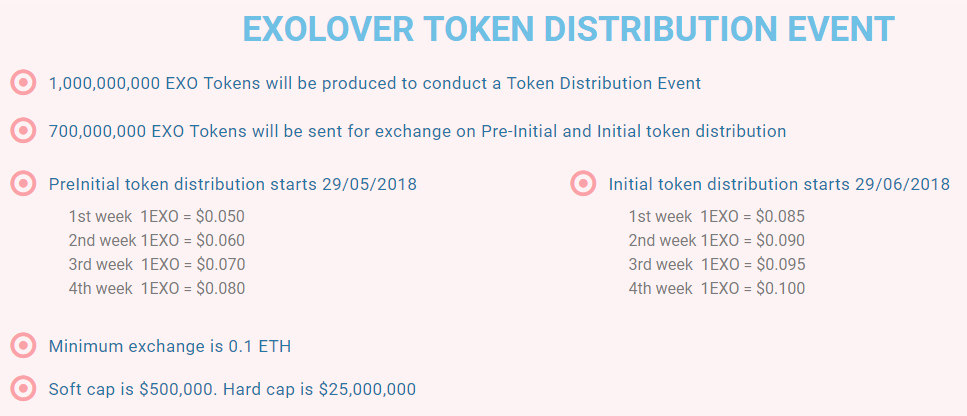Image resolution: width=967 pixels, height=416 pixels.
Task: Select PreInitial 2nd week $0.060 price line
Action: tap(157, 240)
